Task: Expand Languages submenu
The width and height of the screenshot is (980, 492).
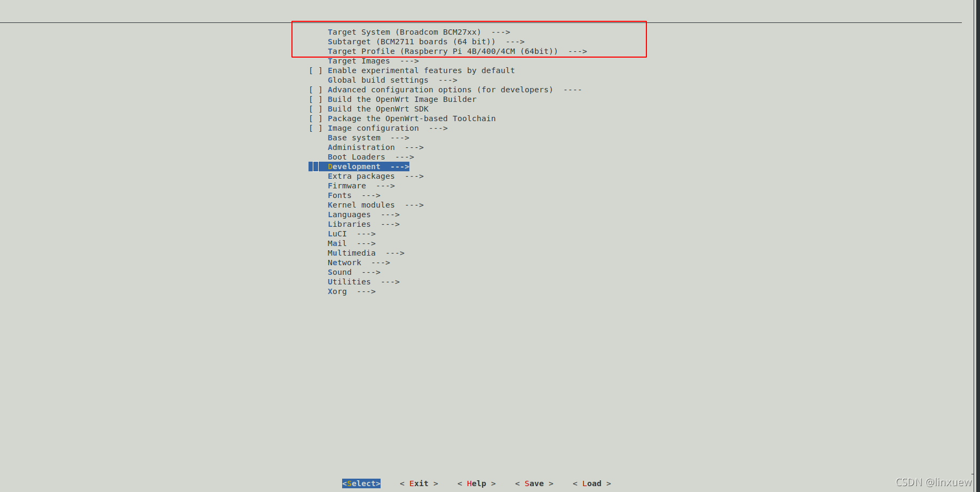Action: 363,215
